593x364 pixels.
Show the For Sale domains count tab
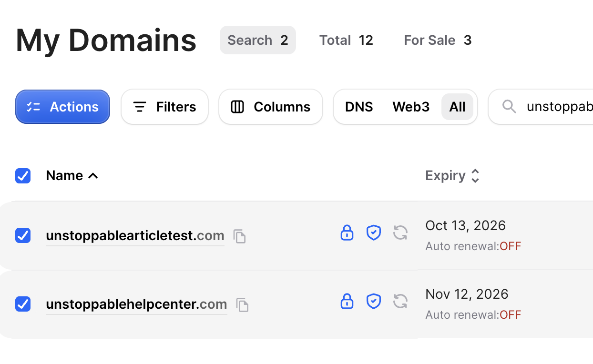click(x=438, y=40)
